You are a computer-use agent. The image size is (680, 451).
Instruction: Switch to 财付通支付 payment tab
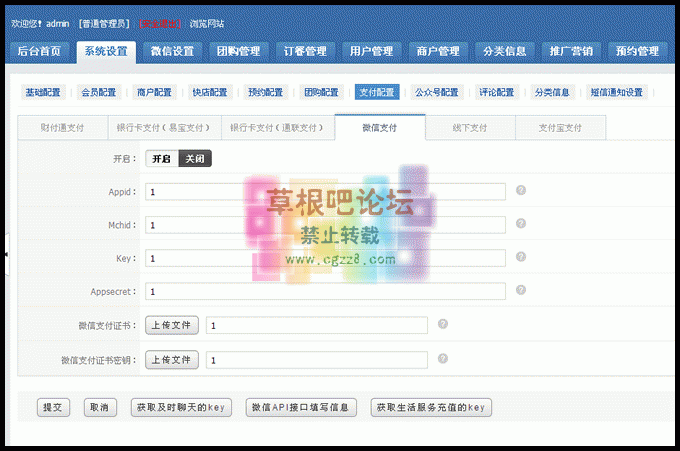pyautogui.click(x=62, y=128)
